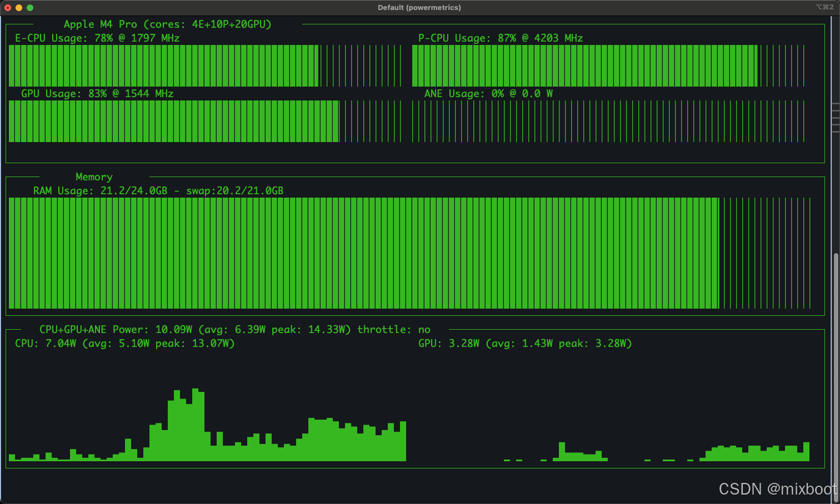Click the large RAM usage bar

pos(409,253)
